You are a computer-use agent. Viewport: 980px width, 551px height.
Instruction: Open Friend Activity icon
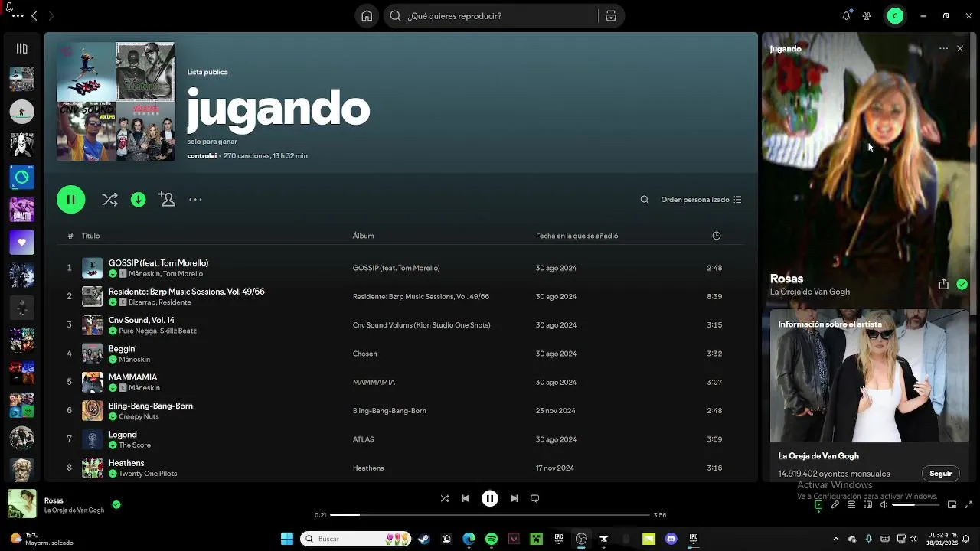click(867, 16)
